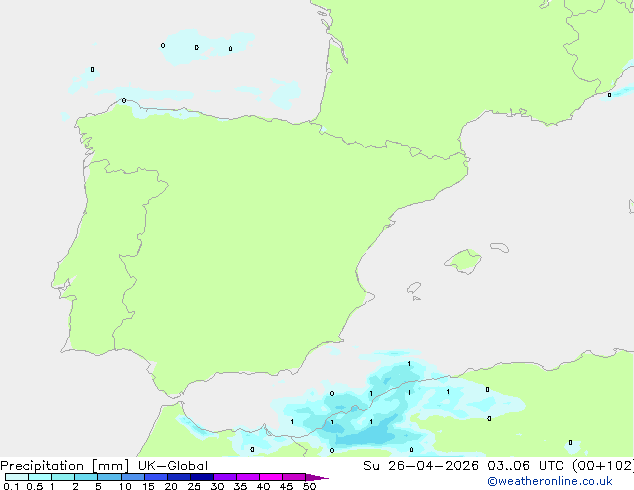Image resolution: width=634 pixels, height=490 pixels.
Task: Click the 0.1–0.5 mm palest cyan legend swatch
Action: pos(17,477)
